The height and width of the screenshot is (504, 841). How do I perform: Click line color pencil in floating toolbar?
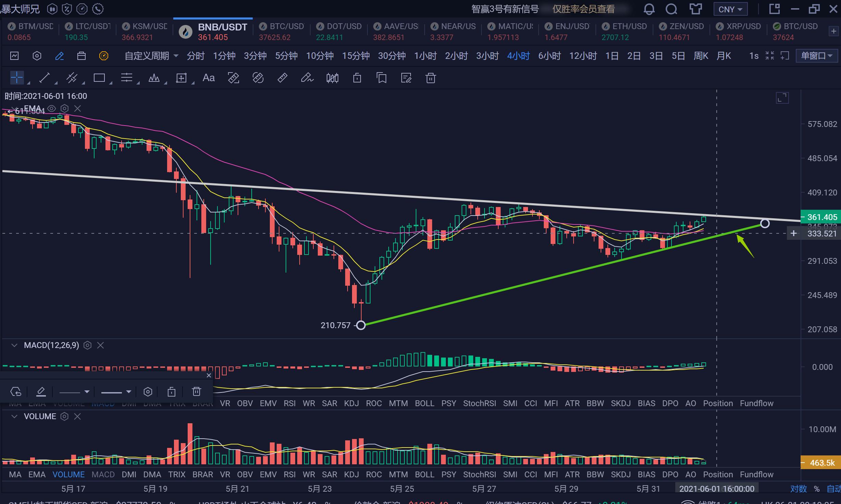coord(41,391)
